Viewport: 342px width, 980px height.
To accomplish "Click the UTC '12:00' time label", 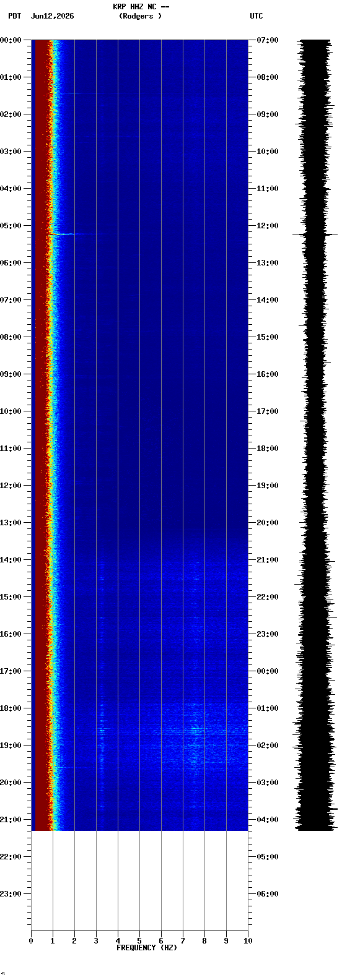I will 268,226.
